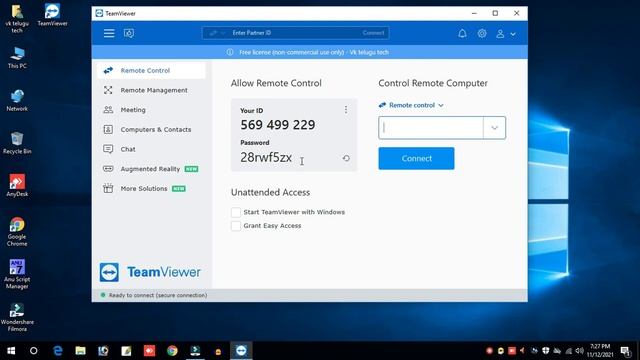The width and height of the screenshot is (640, 360).
Task: Open the taskbar clock and date
Action: (600, 351)
